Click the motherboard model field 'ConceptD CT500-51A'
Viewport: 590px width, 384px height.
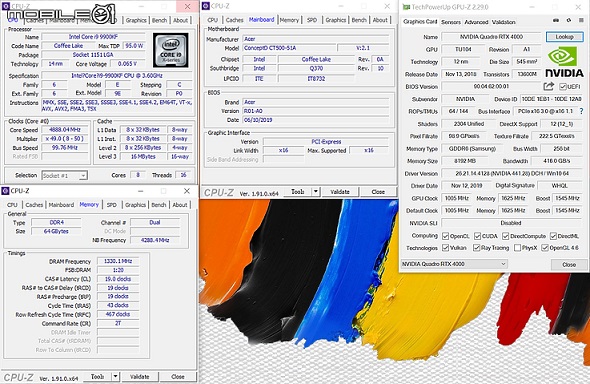[x=289, y=48]
